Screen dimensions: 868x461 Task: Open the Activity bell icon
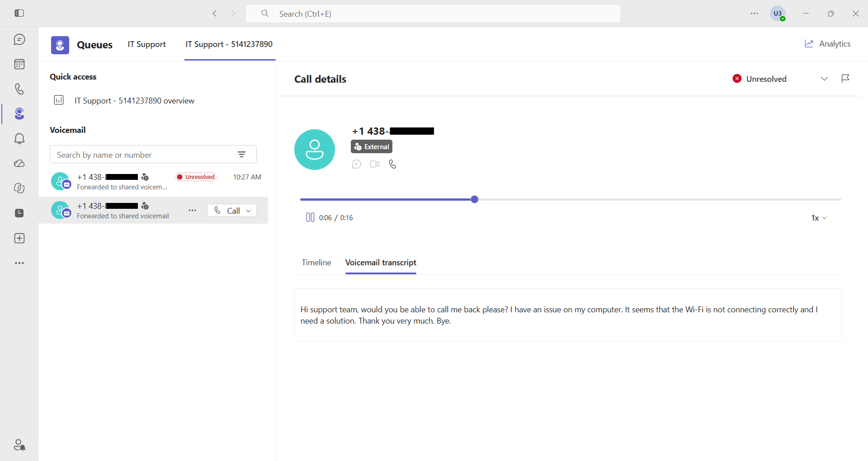[19, 139]
